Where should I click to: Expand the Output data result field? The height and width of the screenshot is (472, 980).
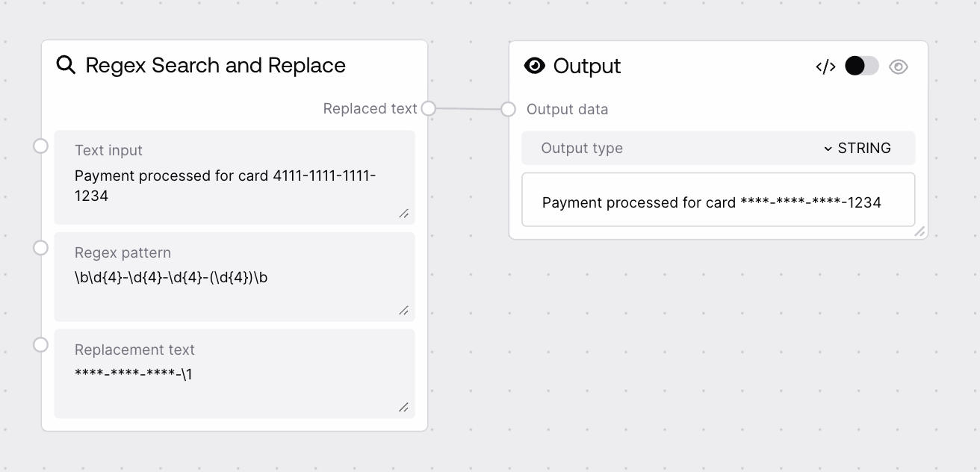[x=919, y=232]
